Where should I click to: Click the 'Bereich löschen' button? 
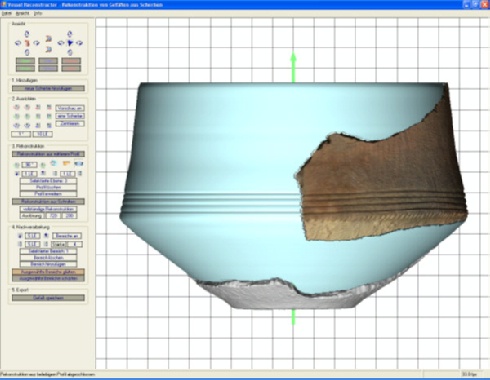48,258
